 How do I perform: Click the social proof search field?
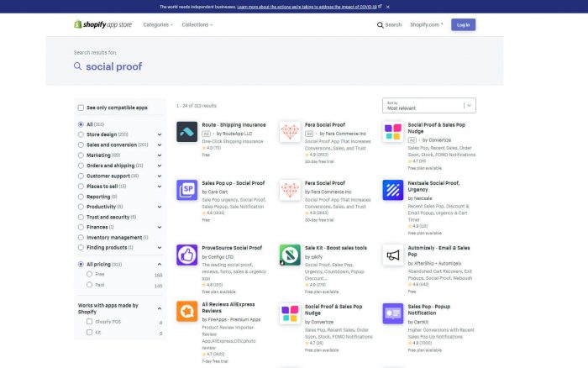[113, 66]
